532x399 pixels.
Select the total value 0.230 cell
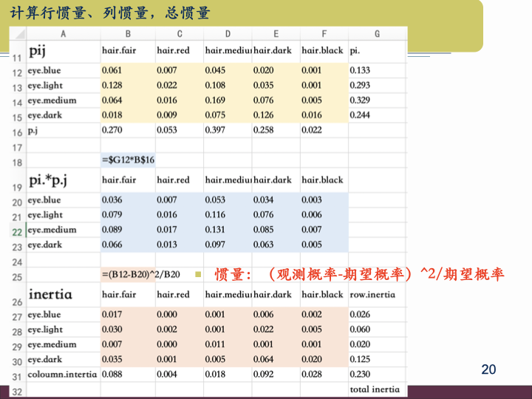[x=376, y=374]
